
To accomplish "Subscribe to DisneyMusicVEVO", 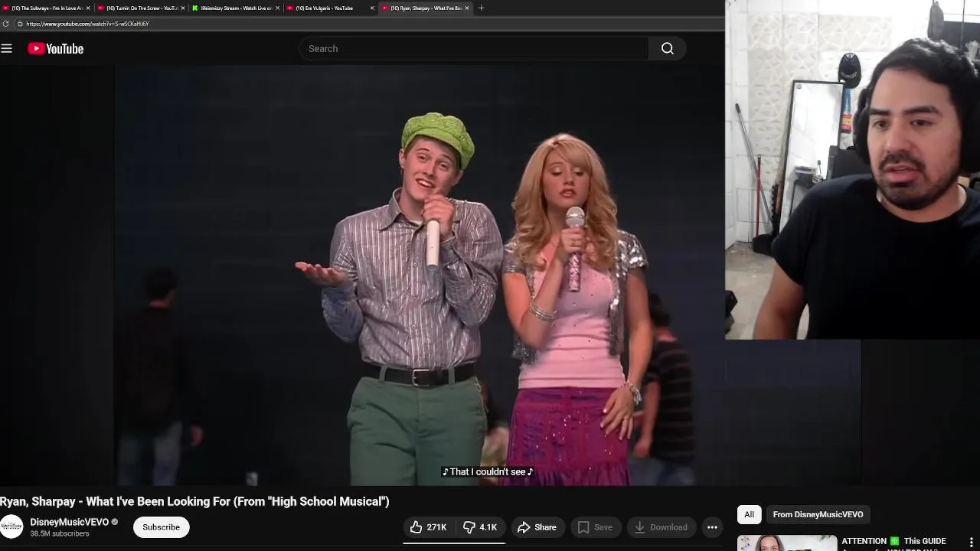I will (161, 527).
